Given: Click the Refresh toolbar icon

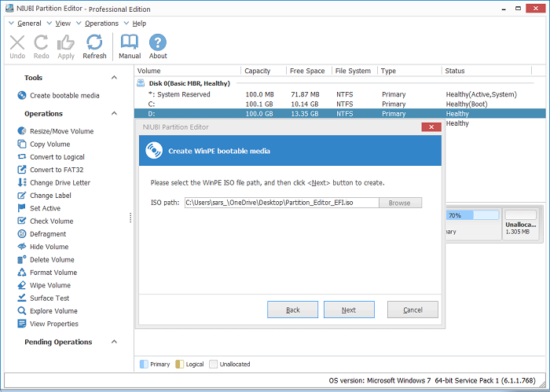Looking at the screenshot, I should [x=94, y=42].
